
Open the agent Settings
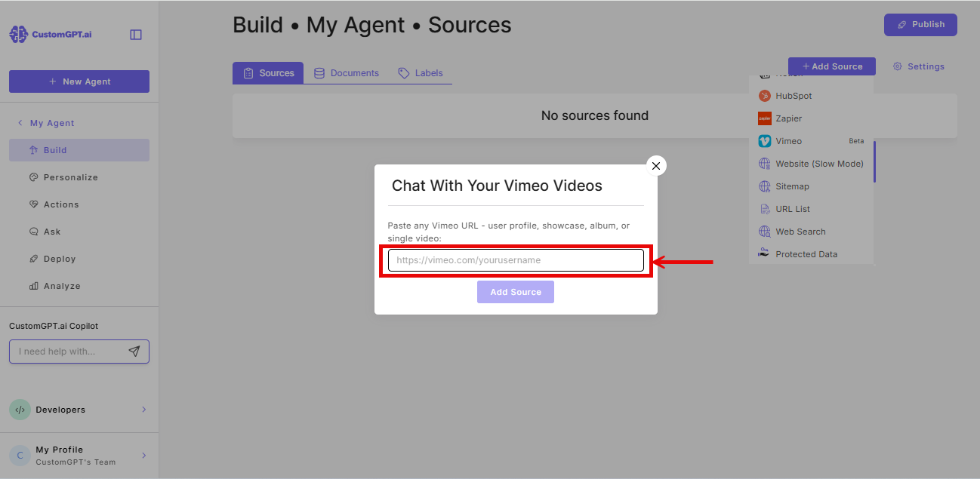[918, 66]
